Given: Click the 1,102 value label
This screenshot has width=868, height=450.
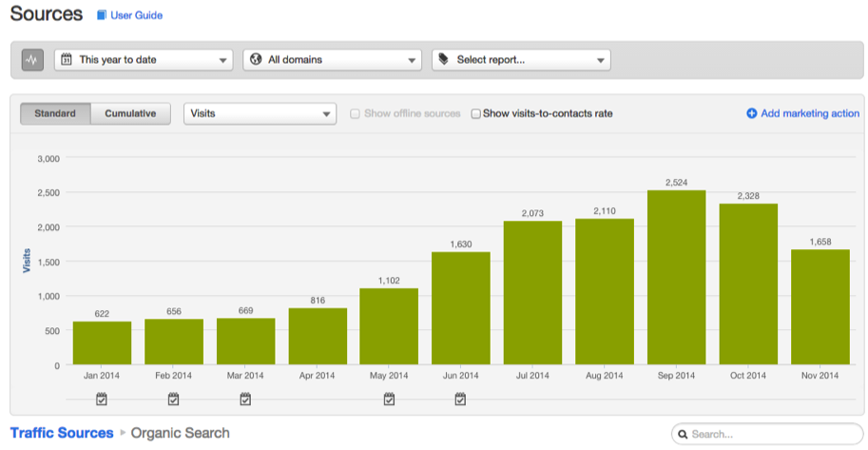Looking at the screenshot, I should 389,281.
